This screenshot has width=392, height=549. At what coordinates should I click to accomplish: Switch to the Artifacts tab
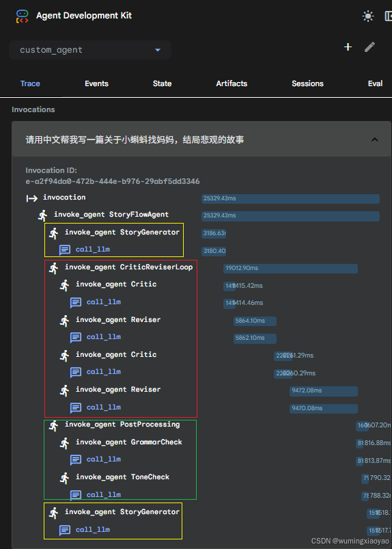[232, 83]
